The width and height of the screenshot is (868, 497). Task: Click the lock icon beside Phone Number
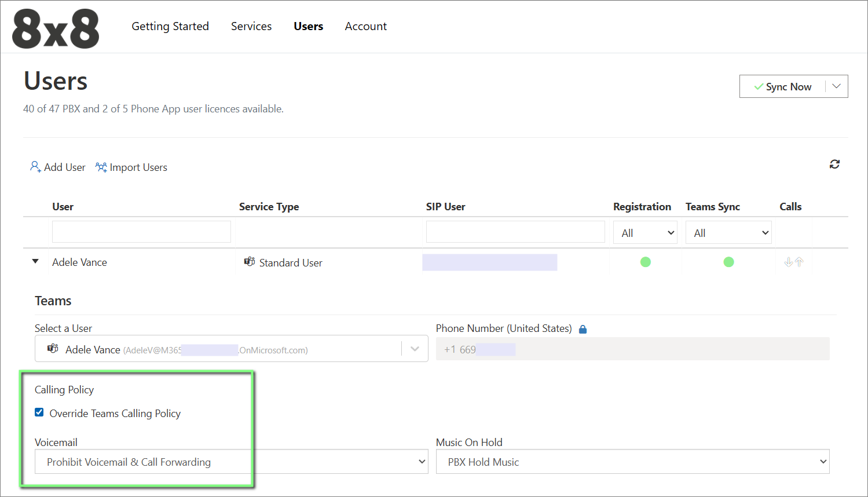[583, 329]
